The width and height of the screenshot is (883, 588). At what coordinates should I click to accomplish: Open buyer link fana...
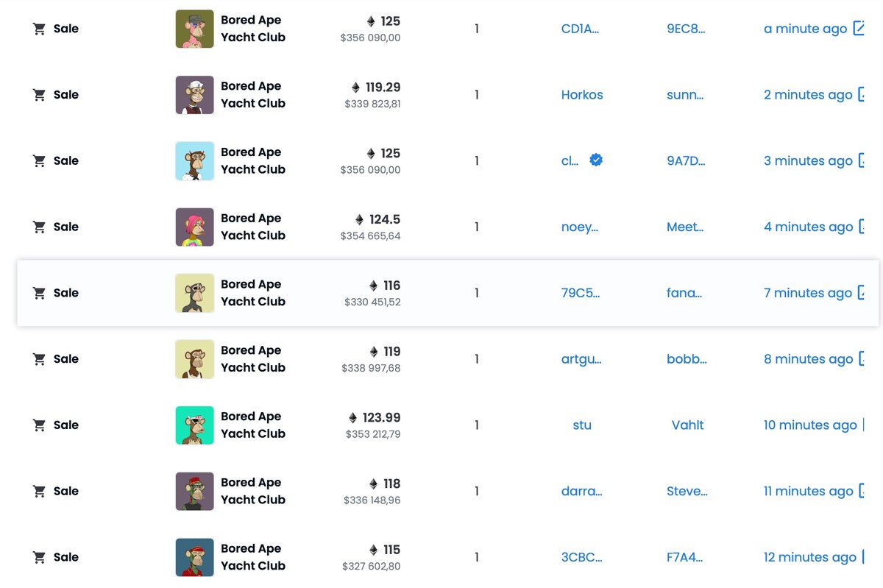tap(684, 293)
